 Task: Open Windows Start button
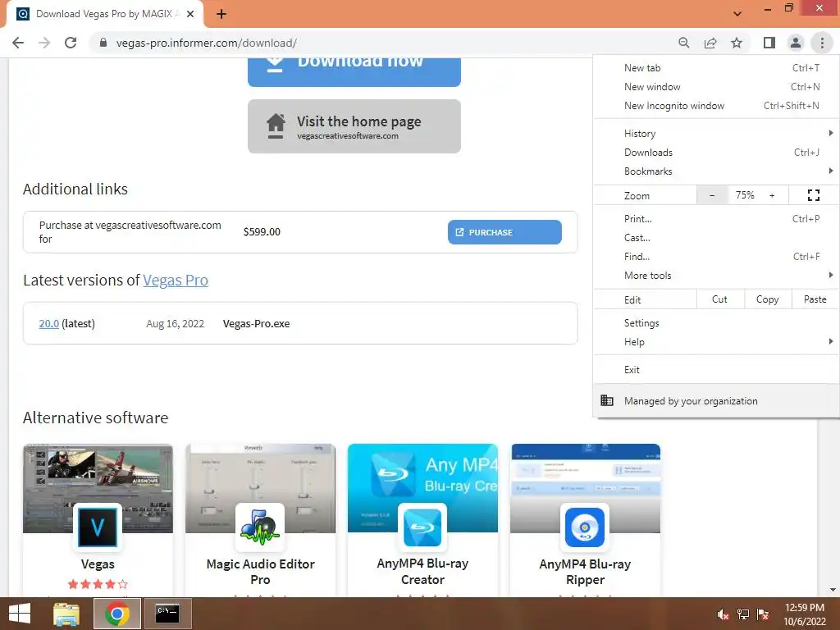coord(20,614)
